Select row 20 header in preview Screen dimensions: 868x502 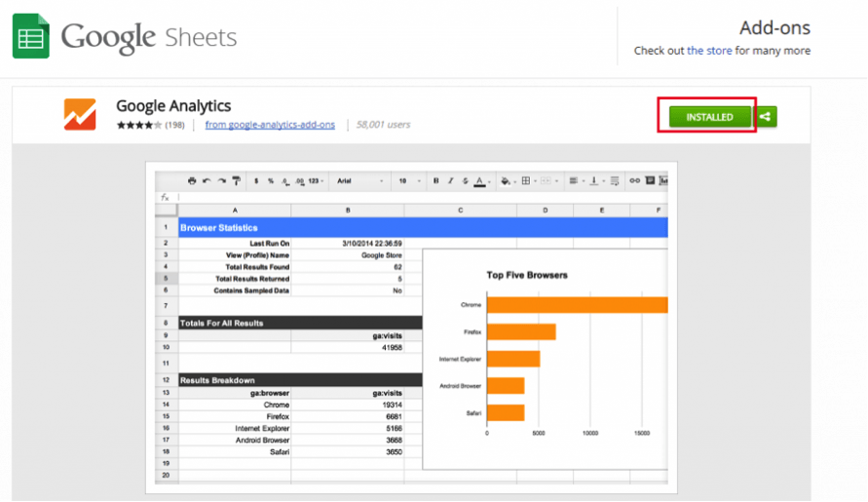[x=166, y=475]
